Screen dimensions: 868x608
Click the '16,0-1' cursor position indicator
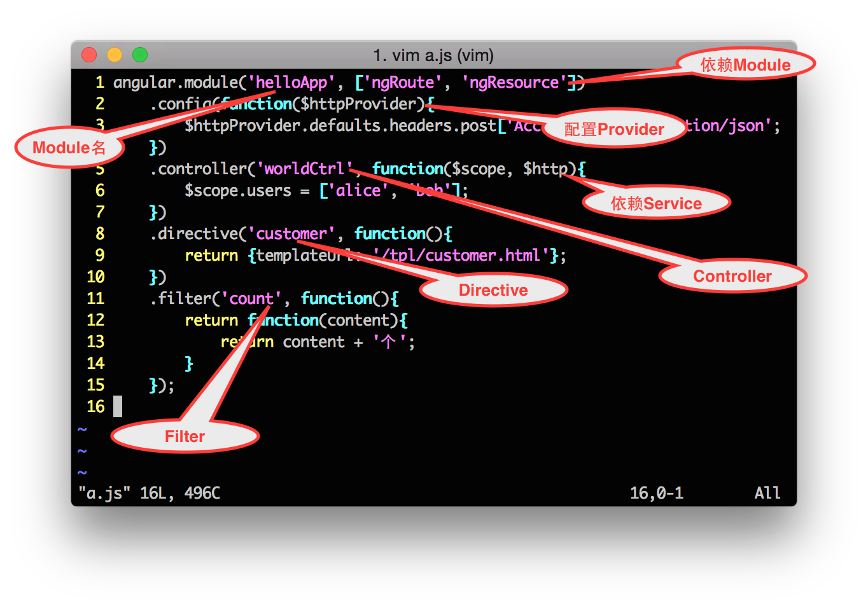coord(656,493)
